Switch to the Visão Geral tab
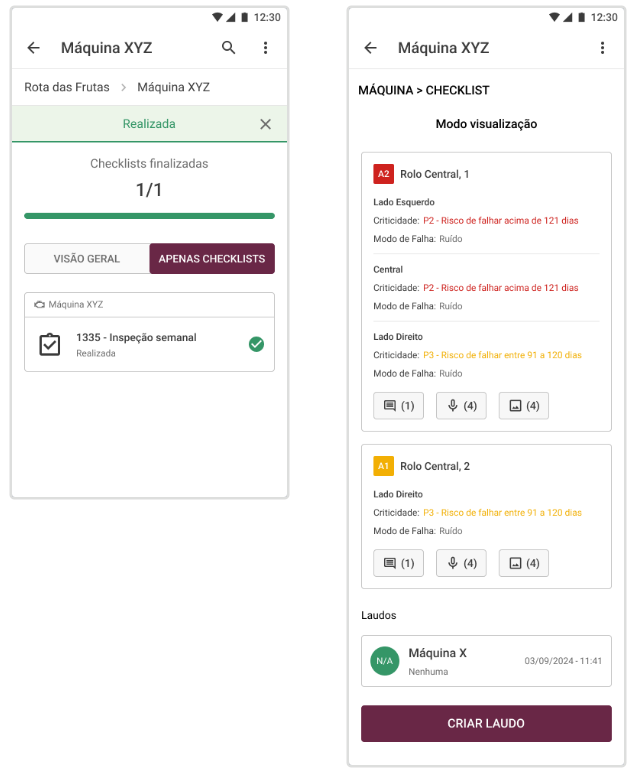Viewport: 644px width, 773px height. click(87, 259)
